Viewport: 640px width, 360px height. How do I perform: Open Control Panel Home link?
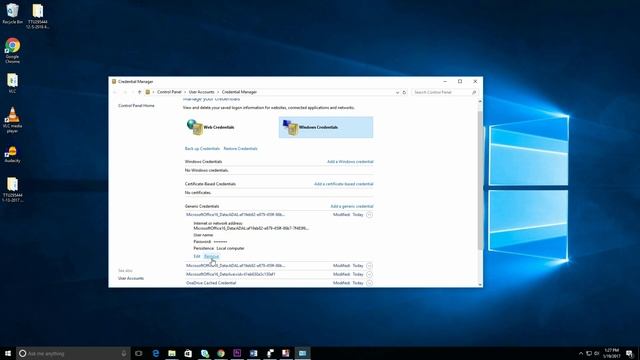click(x=136, y=106)
